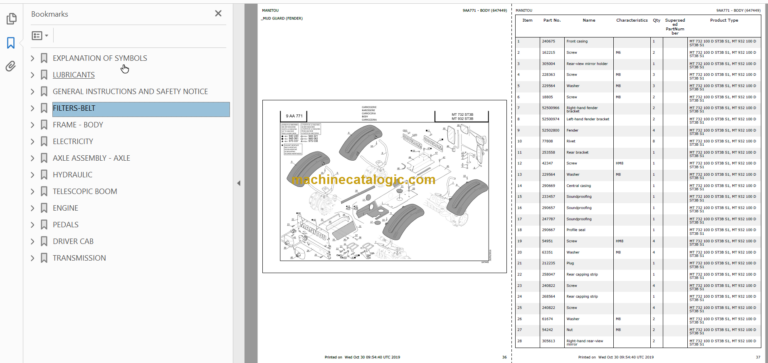Expand the ENGINE bookmark

pyautogui.click(x=32, y=208)
